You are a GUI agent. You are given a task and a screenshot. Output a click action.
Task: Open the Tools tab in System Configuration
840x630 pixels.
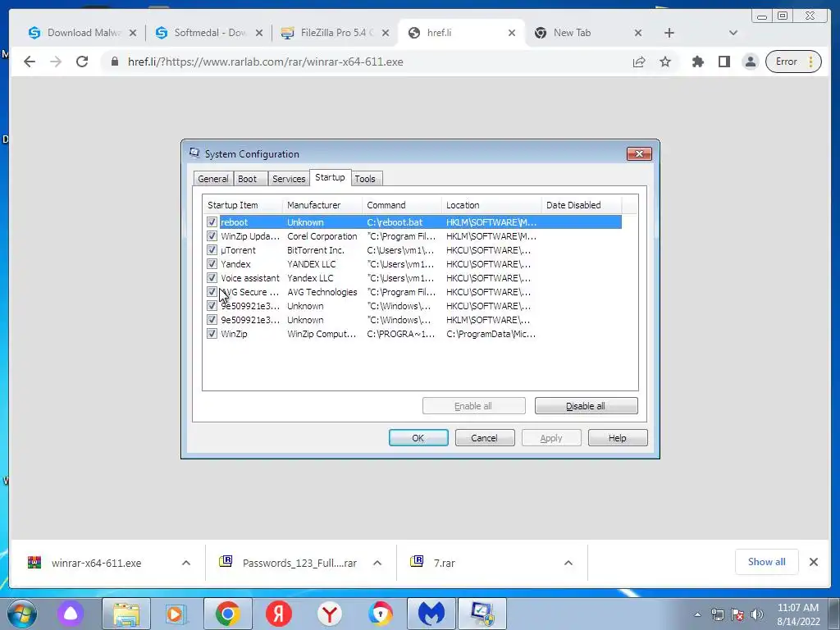pyautogui.click(x=365, y=178)
